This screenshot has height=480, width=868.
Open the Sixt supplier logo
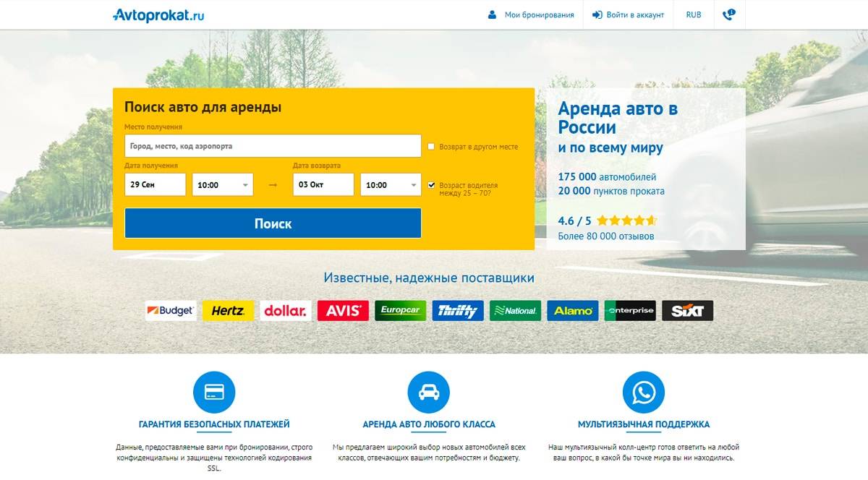coord(687,311)
